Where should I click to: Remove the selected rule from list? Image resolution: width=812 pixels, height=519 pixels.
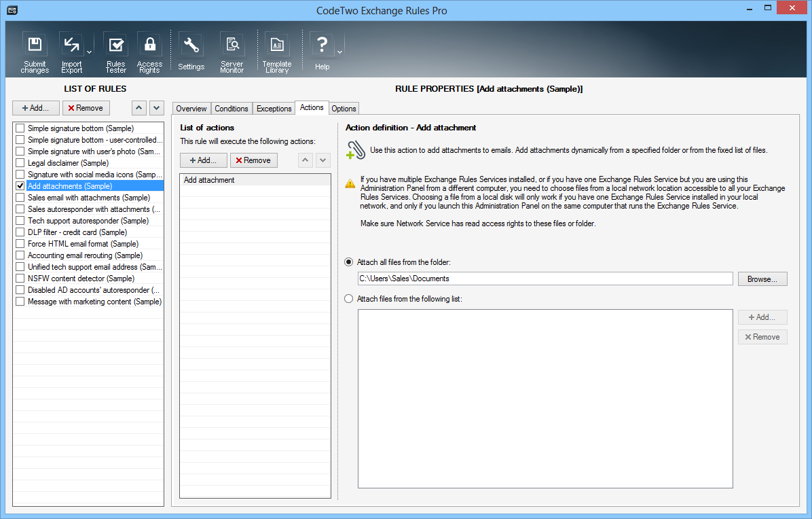click(x=86, y=108)
